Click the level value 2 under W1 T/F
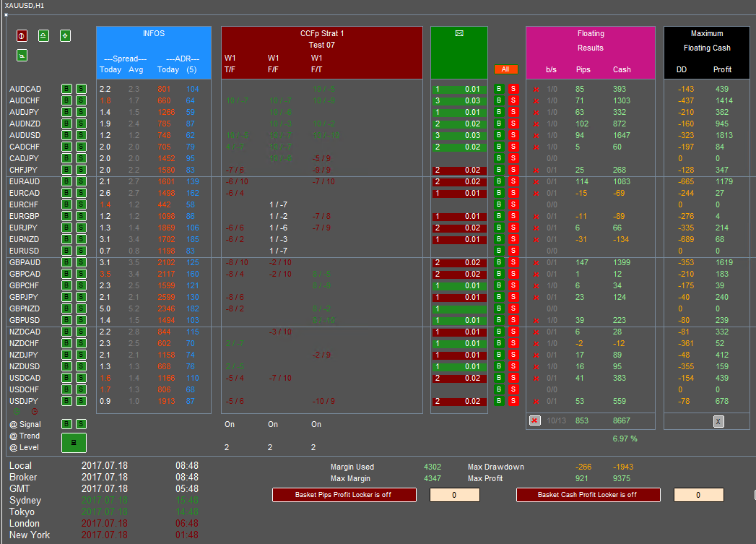This screenshot has height=544, width=756. (x=227, y=447)
